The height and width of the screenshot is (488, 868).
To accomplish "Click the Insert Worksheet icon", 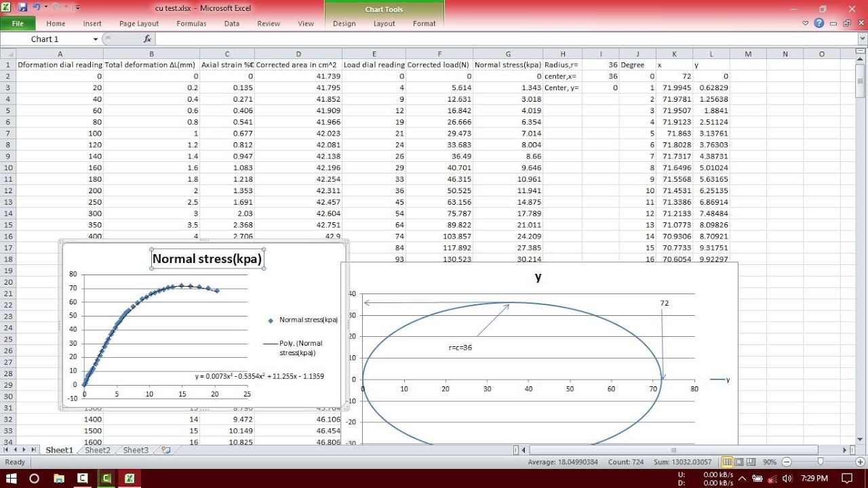I will (166, 450).
